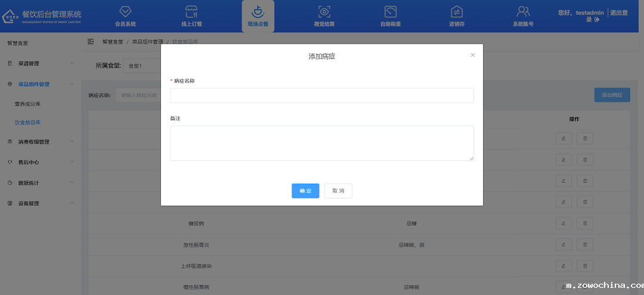Click the 确定 confirm button

point(305,191)
